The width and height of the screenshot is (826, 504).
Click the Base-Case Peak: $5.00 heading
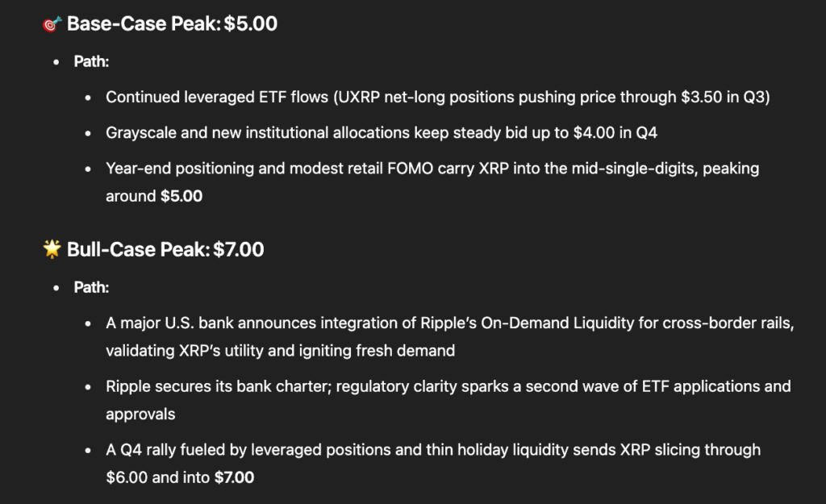point(172,24)
